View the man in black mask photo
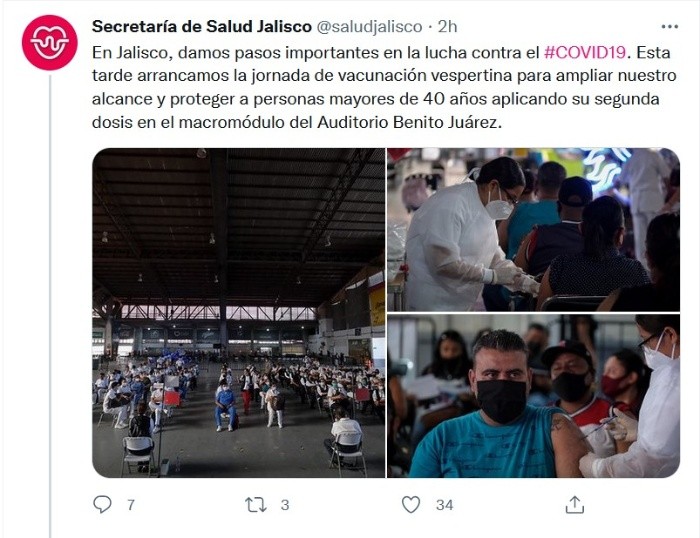Viewport: 700px width, 538px height. coord(533,396)
